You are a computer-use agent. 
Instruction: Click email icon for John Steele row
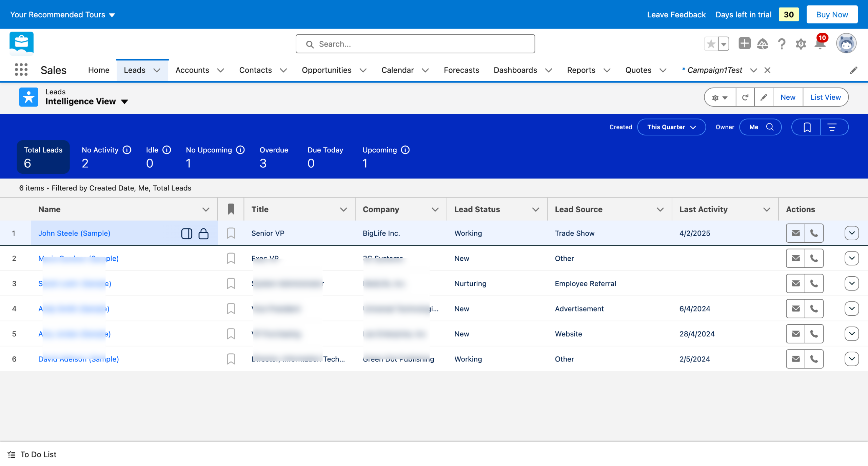795,233
